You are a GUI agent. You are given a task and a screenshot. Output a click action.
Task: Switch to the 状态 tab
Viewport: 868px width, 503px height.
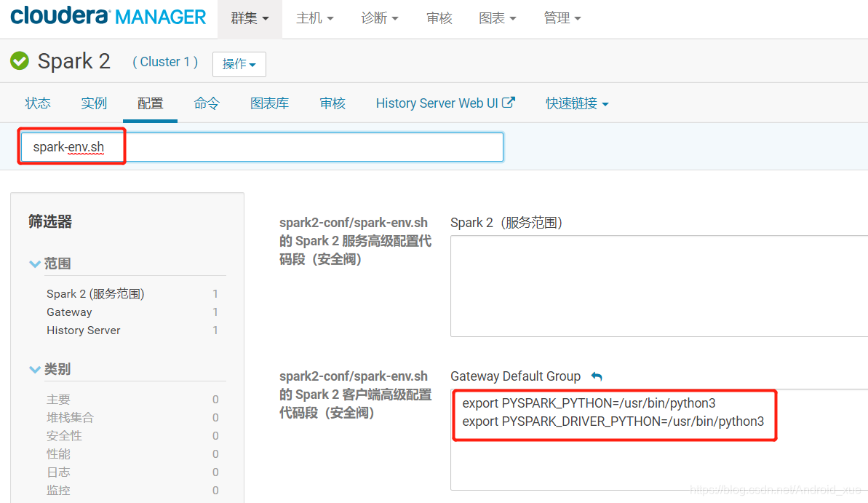[38, 103]
